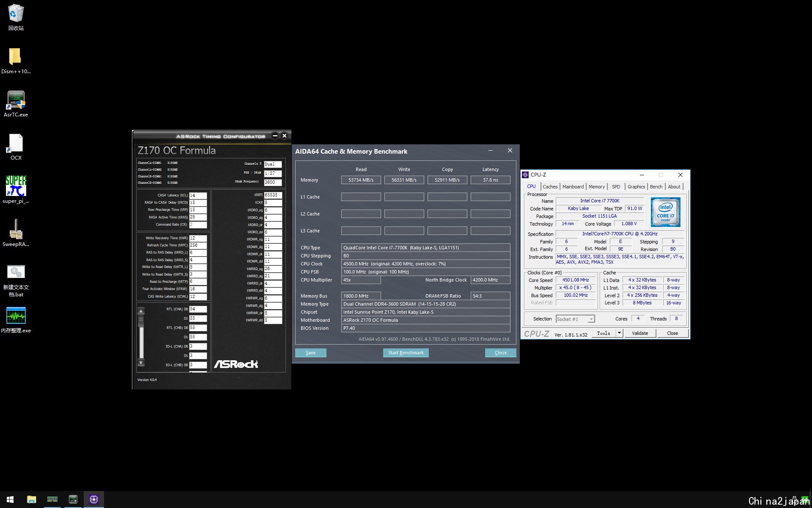Switch to the Caches tab in CPU-Z
The image size is (812, 508).
(550, 187)
